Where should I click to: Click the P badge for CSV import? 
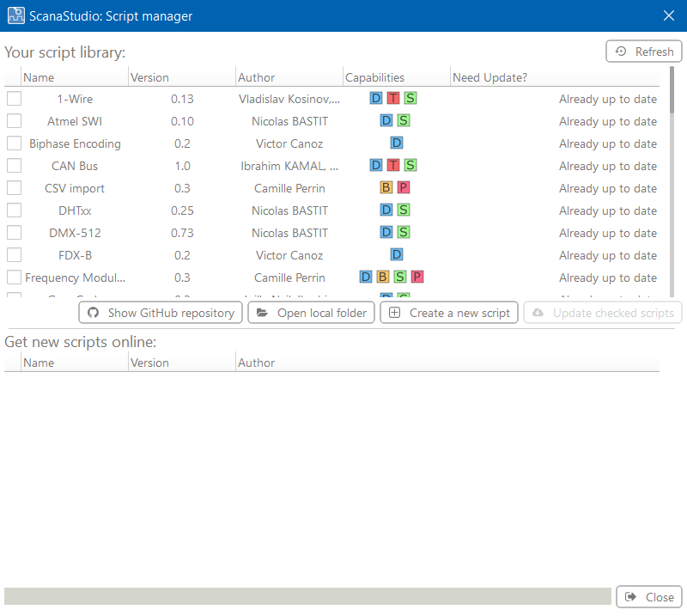tap(404, 187)
